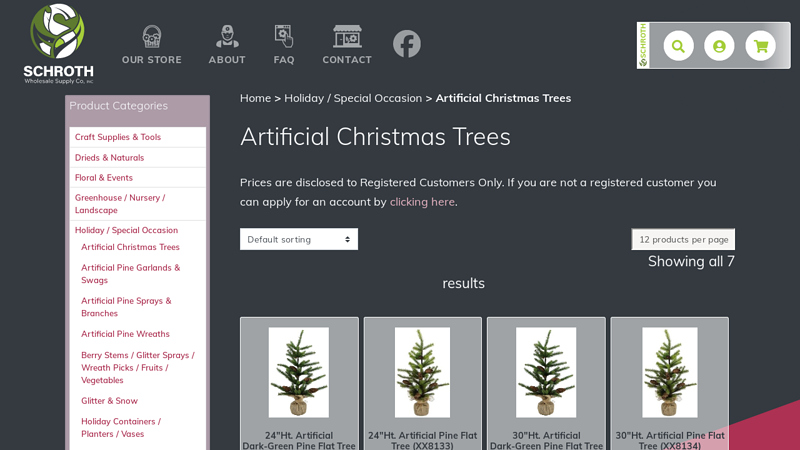The height and width of the screenshot is (450, 800).
Task: Go to Holiday / Special Occasion breadcrumb
Action: (353, 98)
